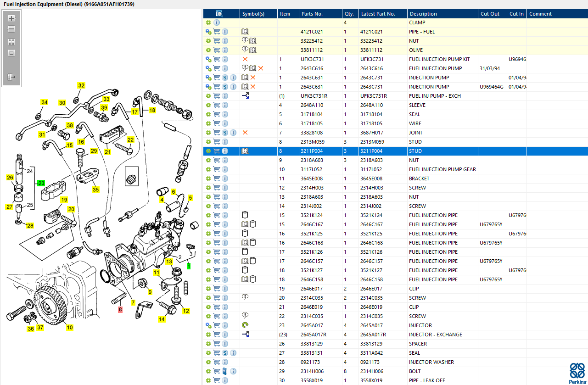Click the Qty. column header
The image size is (588, 385).
click(x=349, y=14)
